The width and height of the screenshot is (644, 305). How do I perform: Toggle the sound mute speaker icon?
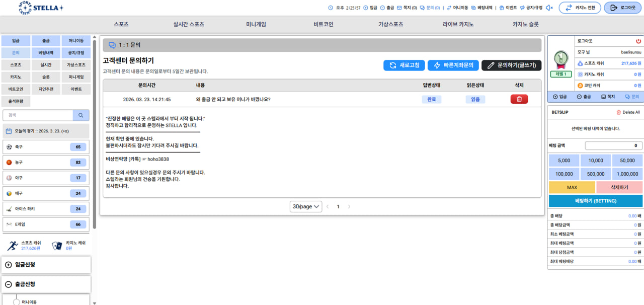(549, 8)
